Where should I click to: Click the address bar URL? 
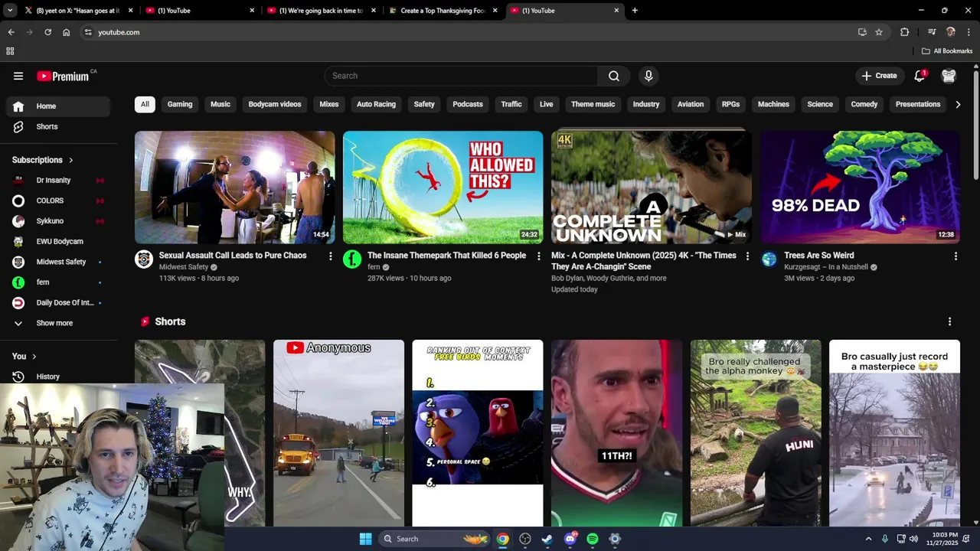point(119,32)
